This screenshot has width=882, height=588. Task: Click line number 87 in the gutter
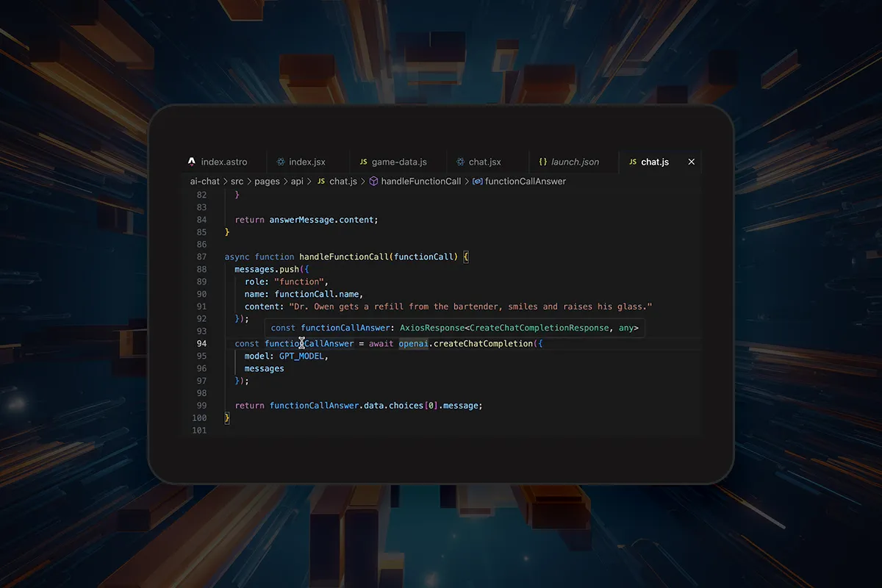click(201, 257)
